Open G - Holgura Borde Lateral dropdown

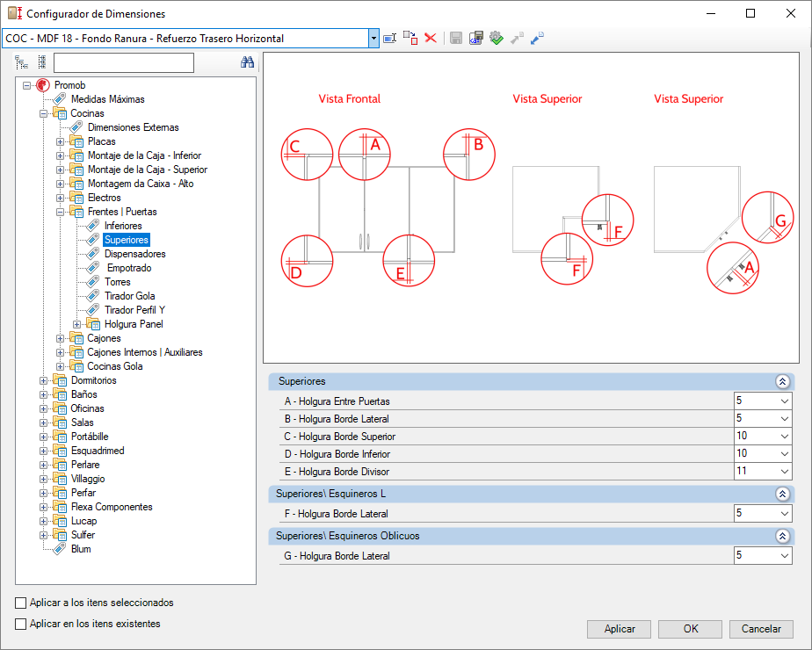point(784,556)
